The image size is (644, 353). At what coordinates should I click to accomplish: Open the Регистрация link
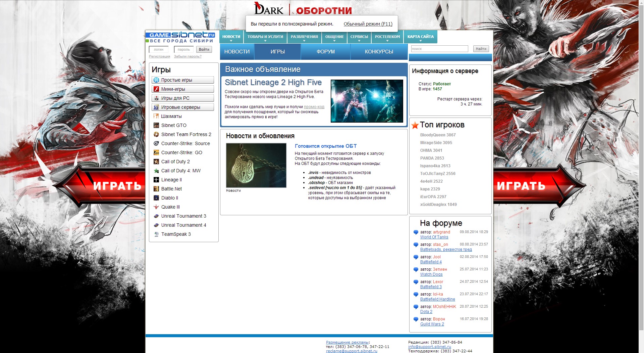point(159,56)
